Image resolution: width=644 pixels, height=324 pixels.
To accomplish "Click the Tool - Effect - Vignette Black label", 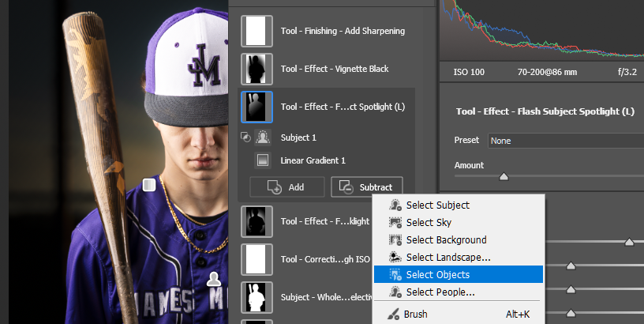I will click(335, 69).
